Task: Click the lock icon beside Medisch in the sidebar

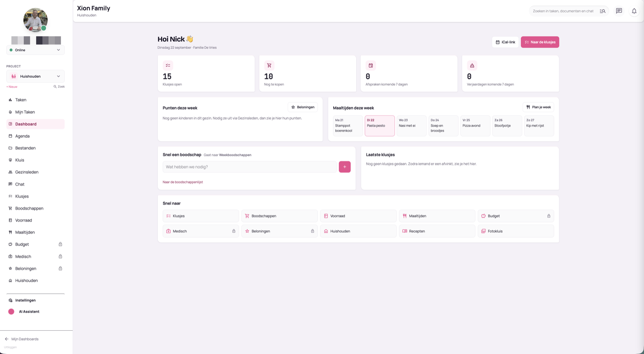Action: [60, 256]
